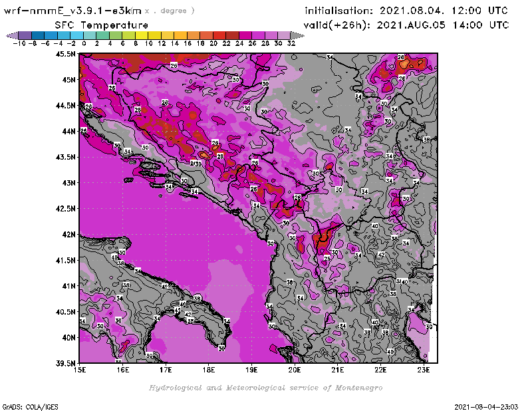Click the 41N latitude label
The image size is (532, 411).
click(69, 286)
